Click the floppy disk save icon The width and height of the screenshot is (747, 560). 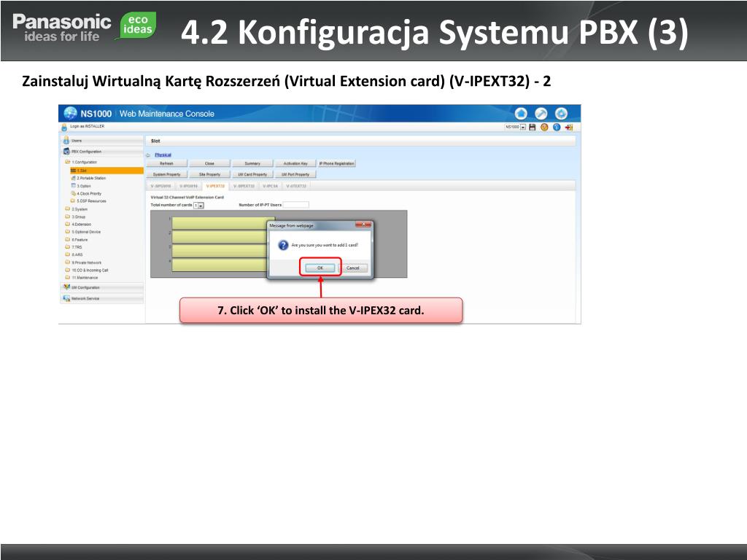coord(533,127)
